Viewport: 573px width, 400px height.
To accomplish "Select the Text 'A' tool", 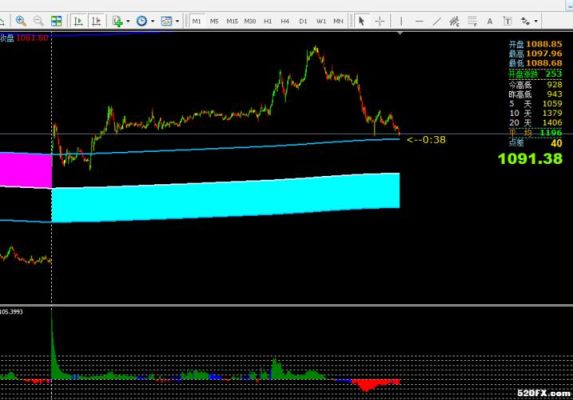I will [490, 21].
